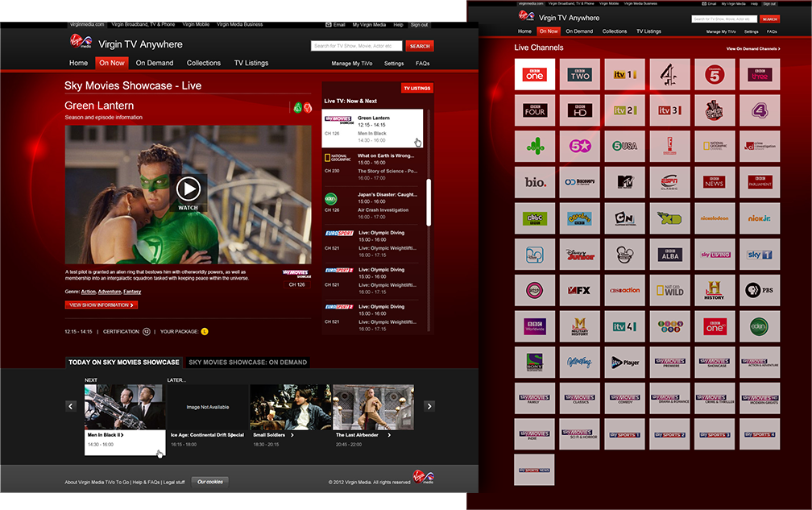This screenshot has height=510, width=812.
Task: Open the Nickelodeon channel tile
Action: tap(715, 218)
